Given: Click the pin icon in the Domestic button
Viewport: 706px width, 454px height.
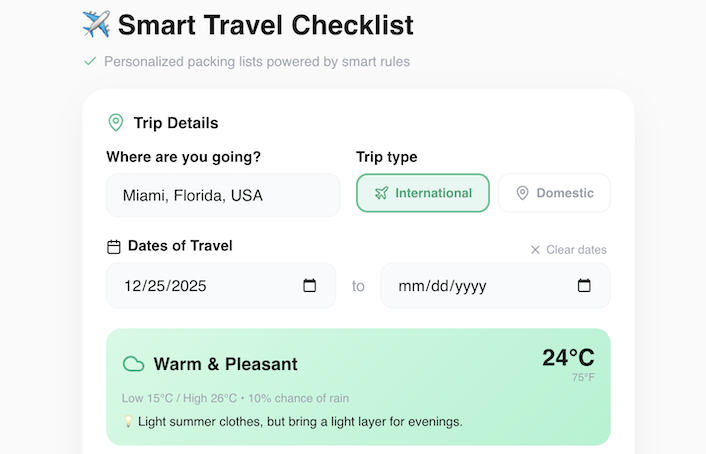Looking at the screenshot, I should pos(522,193).
